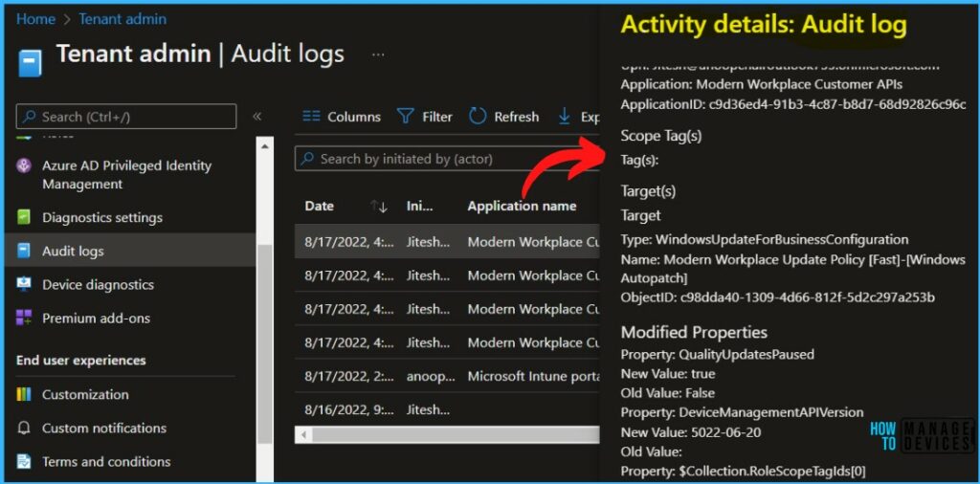Collapse the sidebar with the double chevron
Viewport: 980px width, 484px height.
pos(256,116)
